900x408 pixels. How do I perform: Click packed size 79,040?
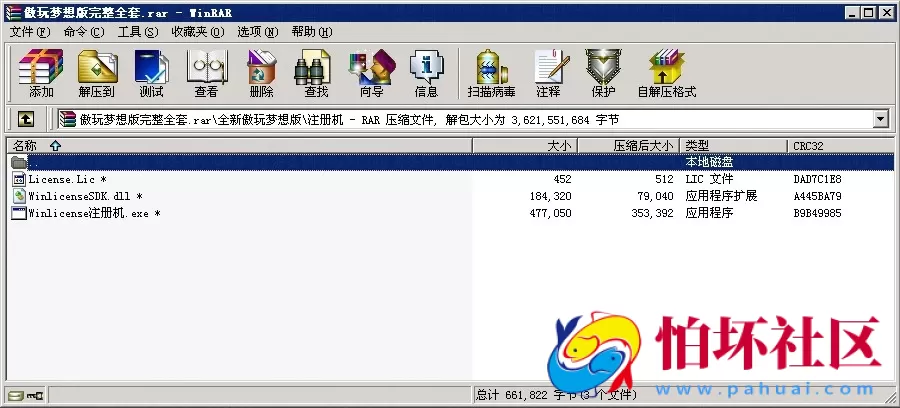click(x=655, y=196)
